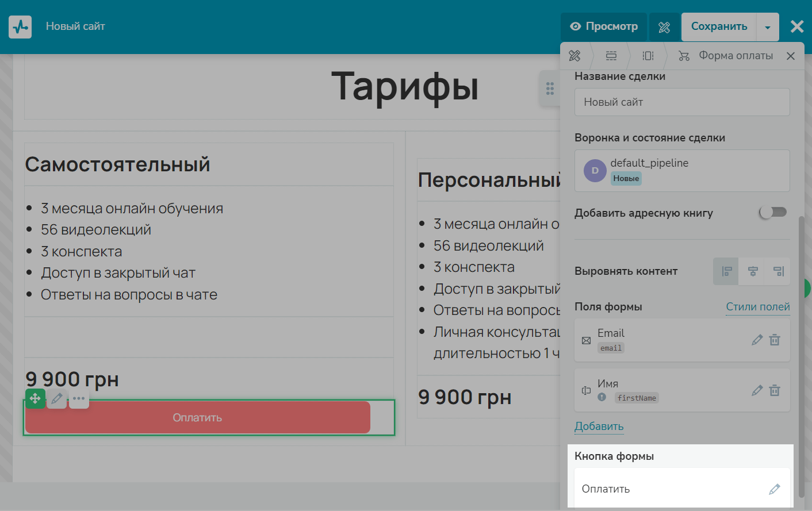
Task: Click the drag handle dots beside the Тарифы heading
Action: point(550,89)
